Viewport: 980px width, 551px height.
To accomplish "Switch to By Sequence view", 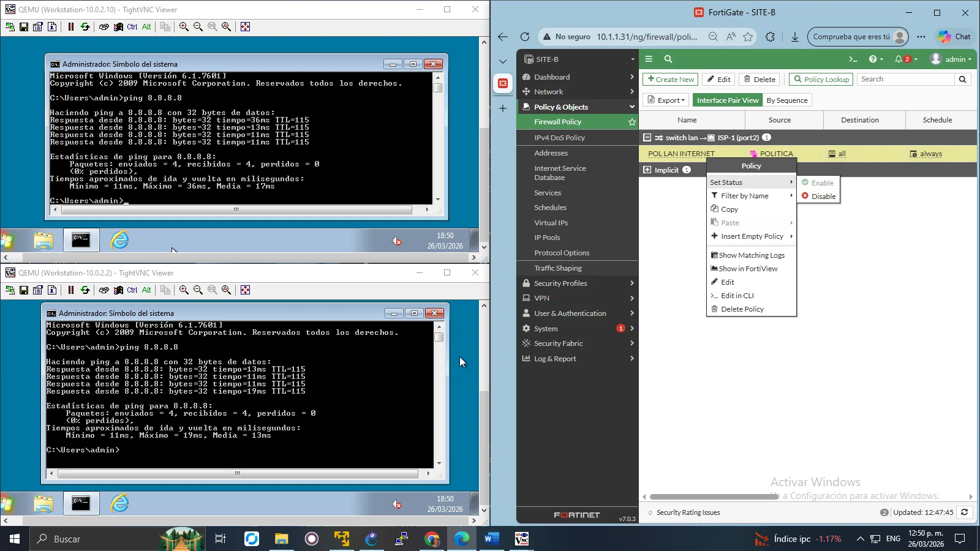I will pos(787,100).
